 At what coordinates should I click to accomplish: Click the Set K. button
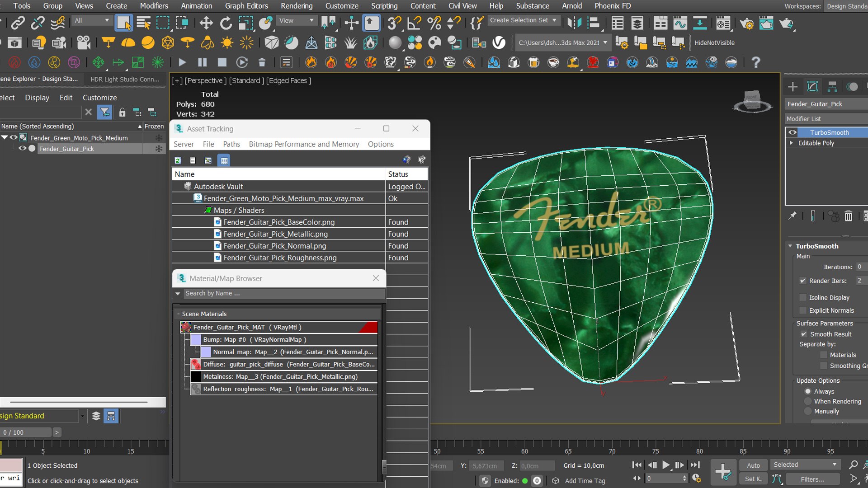[x=753, y=479]
